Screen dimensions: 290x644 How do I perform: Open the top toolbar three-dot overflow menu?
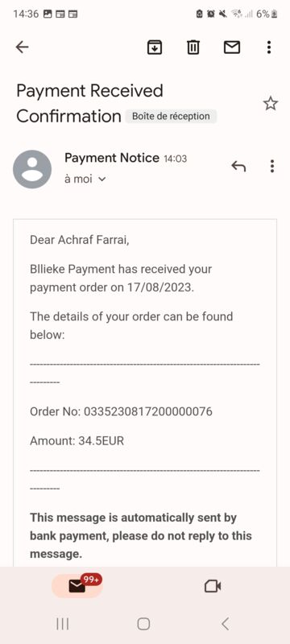click(269, 47)
